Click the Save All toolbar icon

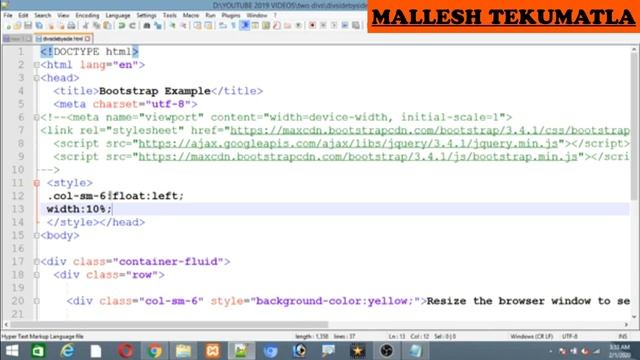click(39, 26)
